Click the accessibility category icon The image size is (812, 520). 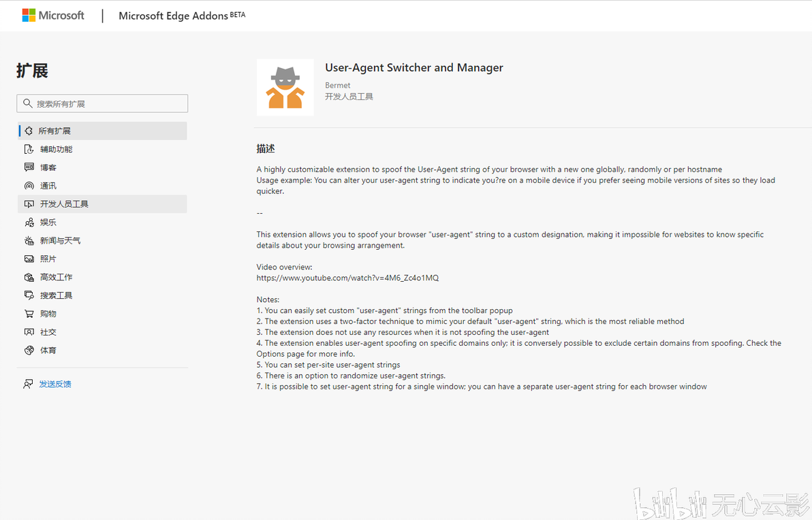[x=29, y=149]
